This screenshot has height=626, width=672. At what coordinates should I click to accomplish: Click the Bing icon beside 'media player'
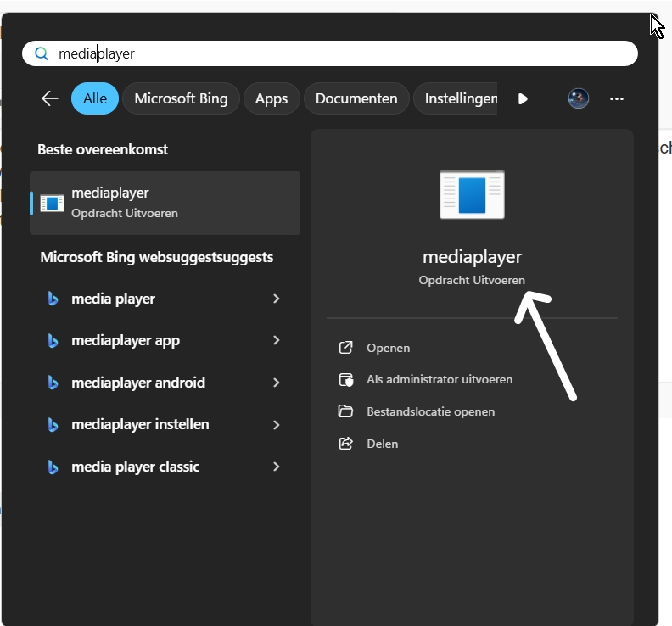tap(53, 299)
